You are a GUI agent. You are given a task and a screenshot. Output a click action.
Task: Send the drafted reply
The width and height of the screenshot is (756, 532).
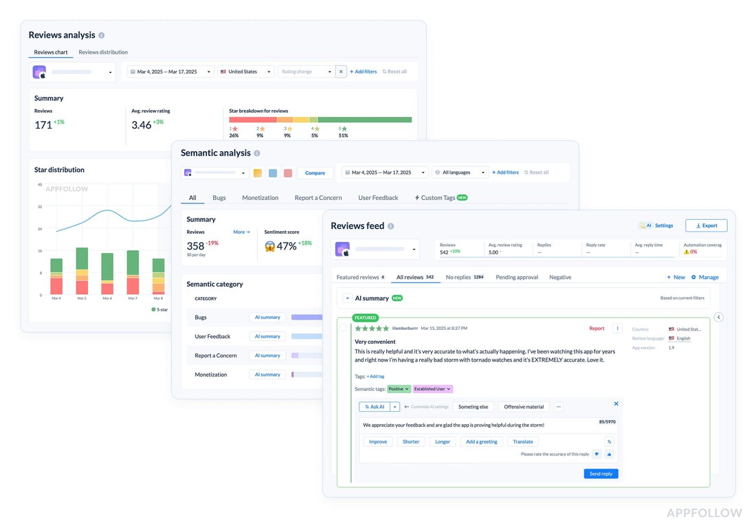(601, 474)
